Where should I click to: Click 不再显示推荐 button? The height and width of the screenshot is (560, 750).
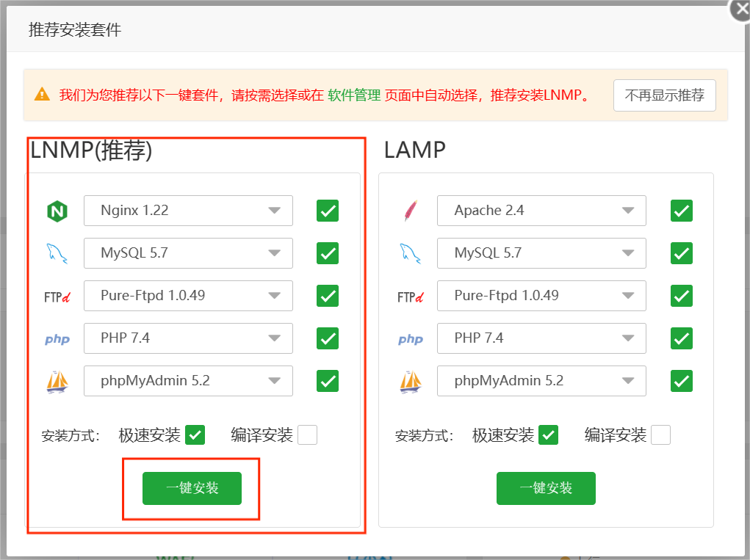[664, 95]
